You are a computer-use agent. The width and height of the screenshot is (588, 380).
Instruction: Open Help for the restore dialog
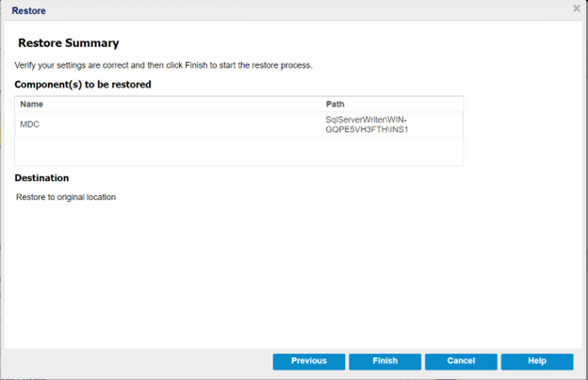(536, 361)
